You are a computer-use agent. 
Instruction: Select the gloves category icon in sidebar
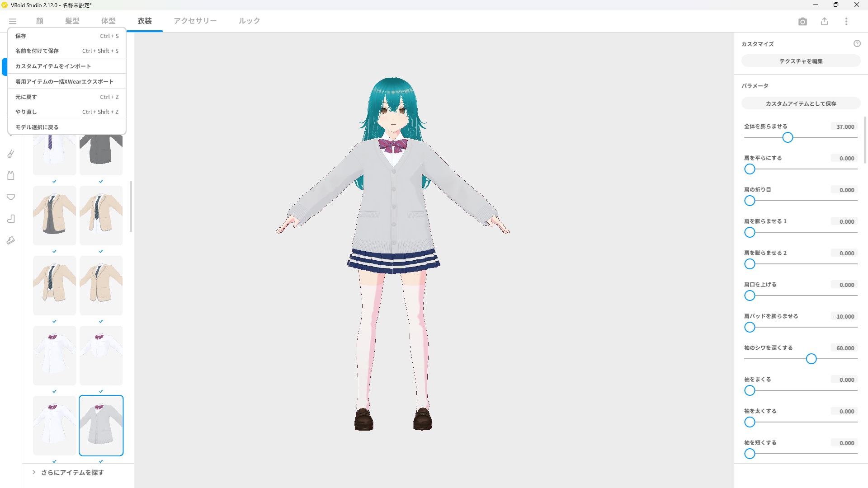pos(11,154)
